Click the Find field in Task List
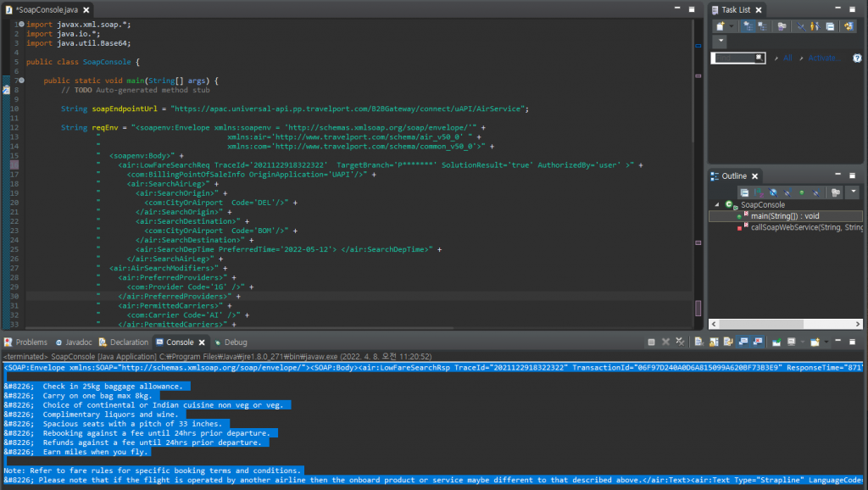 click(x=737, y=58)
